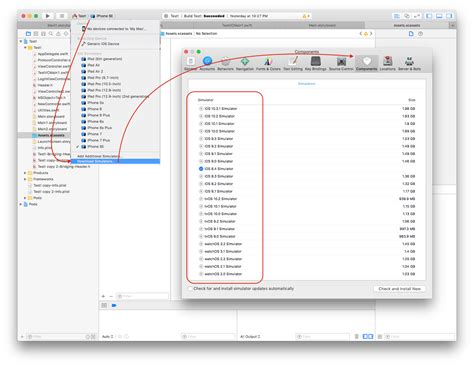Download the watchOS 2.0 Simulator

[x=201, y=274]
